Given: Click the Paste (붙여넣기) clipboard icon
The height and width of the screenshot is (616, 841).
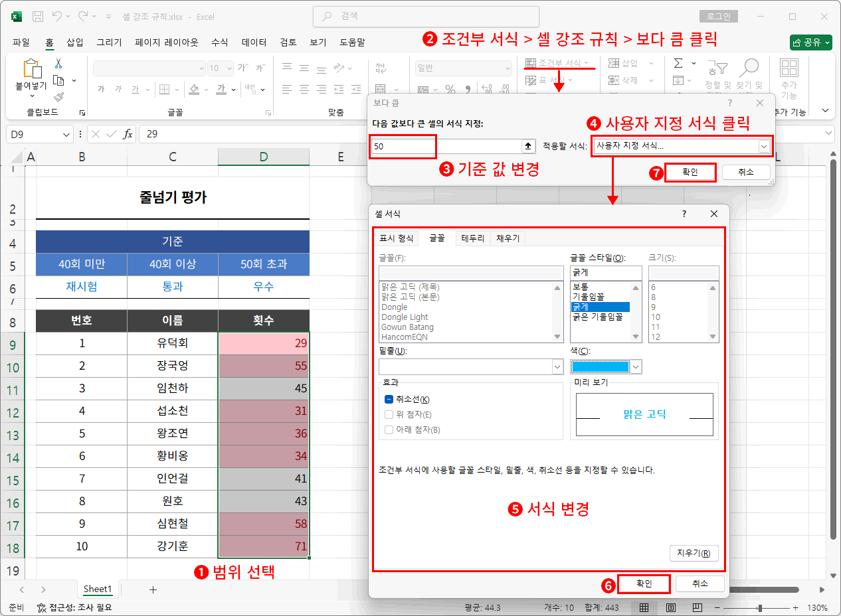Looking at the screenshot, I should (32, 69).
